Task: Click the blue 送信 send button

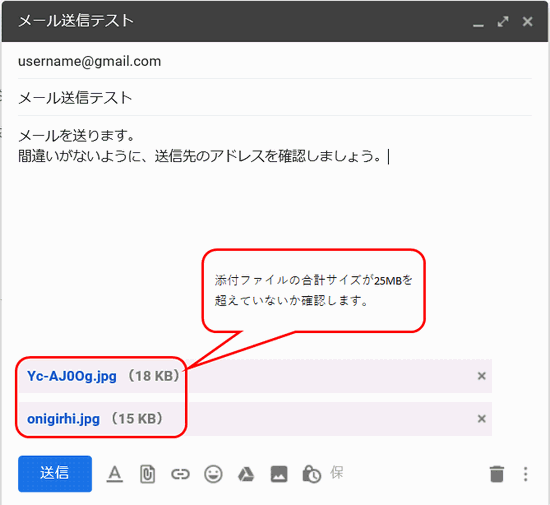Action: 55,473
